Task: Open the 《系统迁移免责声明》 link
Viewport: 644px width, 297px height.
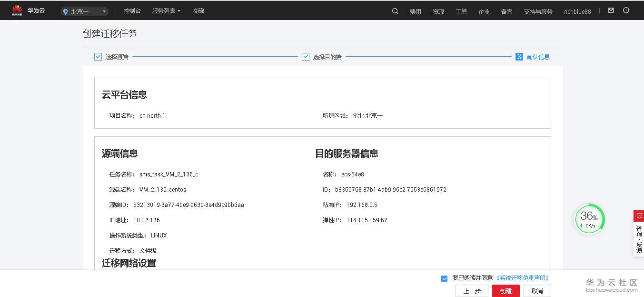Action: 523,278
